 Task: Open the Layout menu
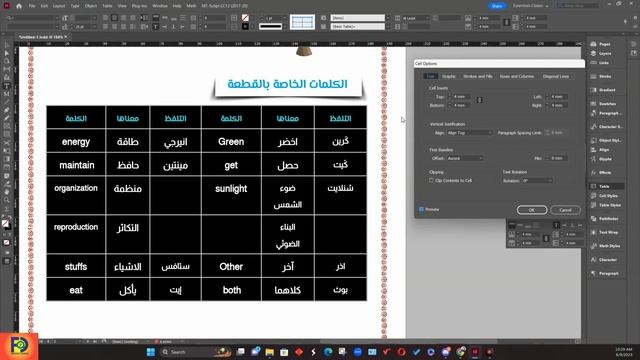pyautogui.click(x=59, y=6)
